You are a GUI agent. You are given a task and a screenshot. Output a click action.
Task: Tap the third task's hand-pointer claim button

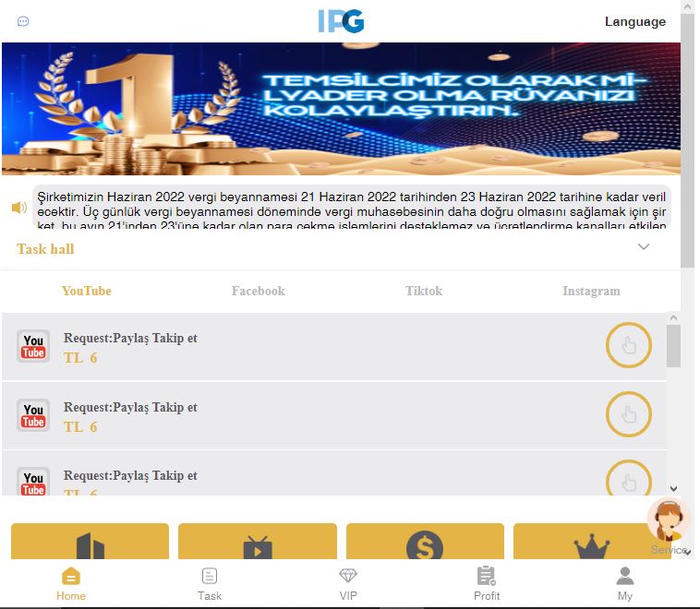point(629,478)
